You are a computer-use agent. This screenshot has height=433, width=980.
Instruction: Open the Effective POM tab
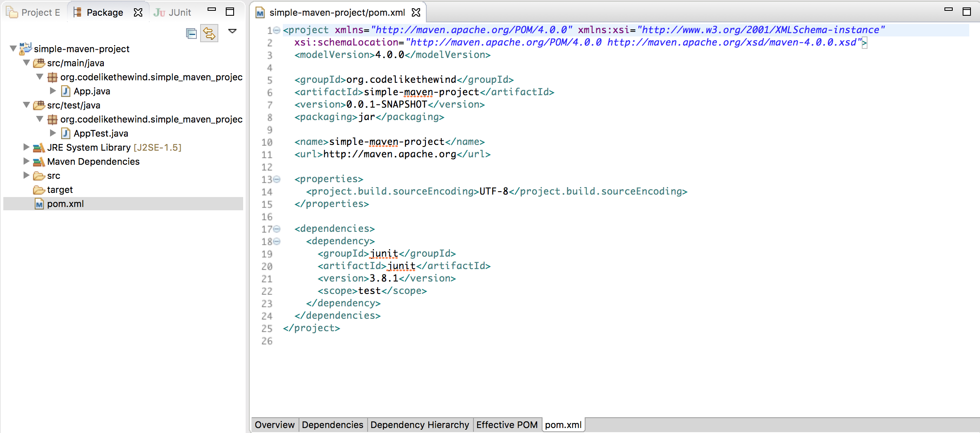click(507, 425)
